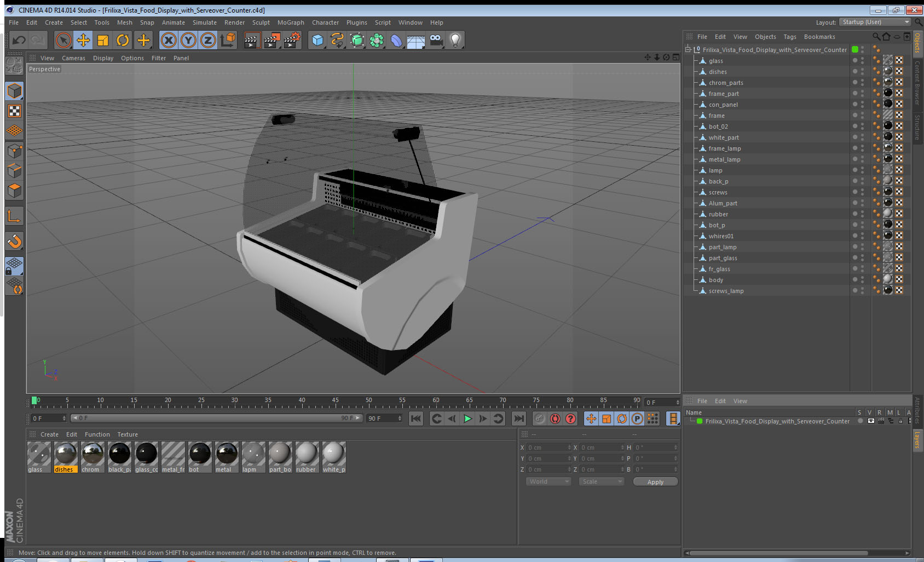
Task: Open the Sculpt menu
Action: tap(261, 22)
